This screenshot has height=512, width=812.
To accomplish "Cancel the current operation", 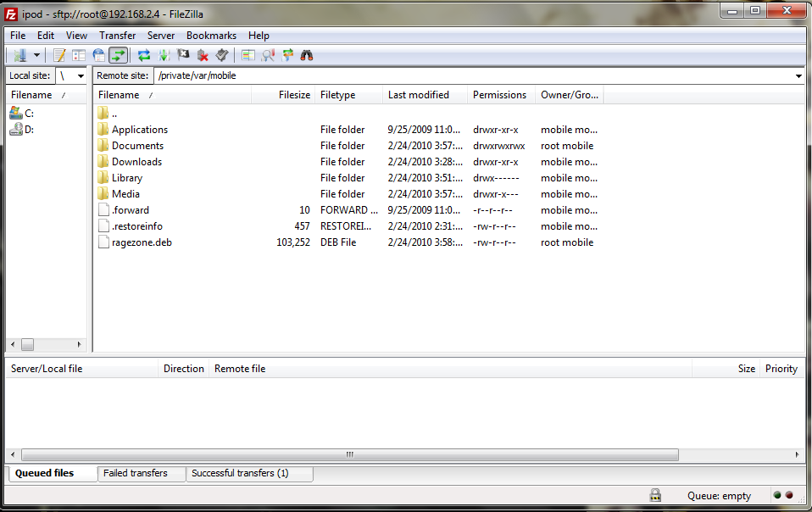I will pos(183,55).
